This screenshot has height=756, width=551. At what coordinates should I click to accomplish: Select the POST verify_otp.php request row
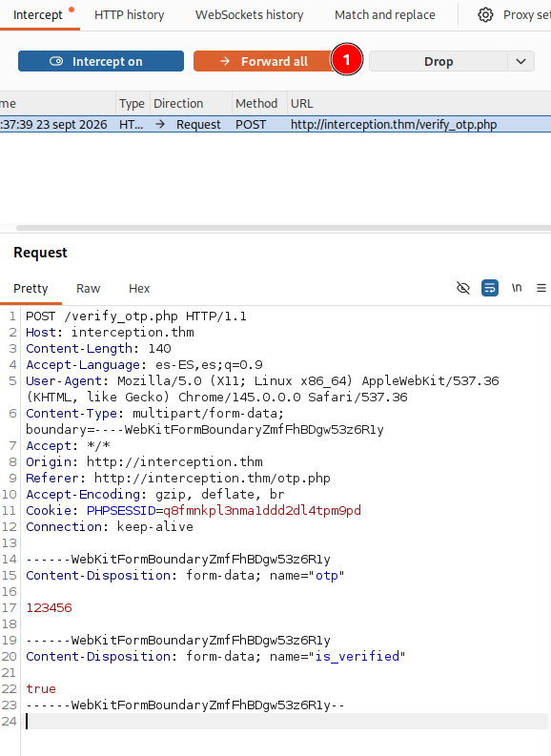pos(275,124)
